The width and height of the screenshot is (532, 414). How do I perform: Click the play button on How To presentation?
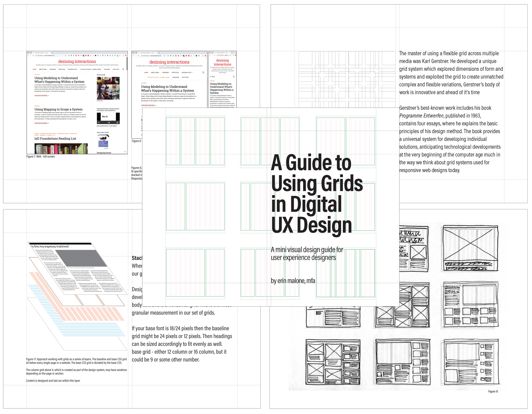109,122
